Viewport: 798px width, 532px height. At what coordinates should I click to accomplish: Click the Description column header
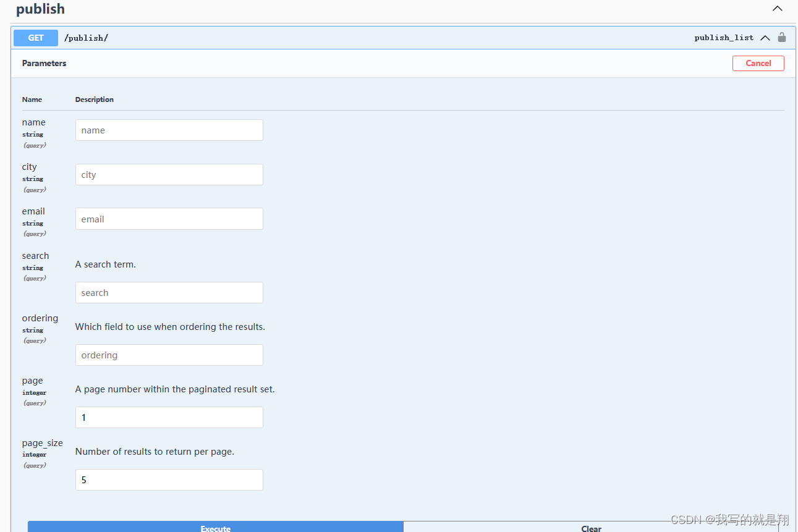[x=95, y=99]
